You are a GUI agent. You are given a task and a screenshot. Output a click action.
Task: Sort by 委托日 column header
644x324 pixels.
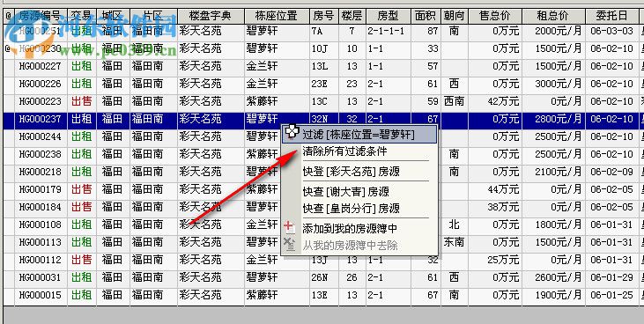coord(612,16)
